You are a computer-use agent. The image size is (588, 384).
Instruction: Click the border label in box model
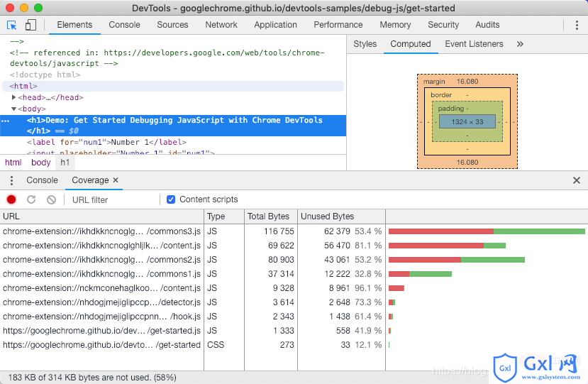[x=441, y=95]
